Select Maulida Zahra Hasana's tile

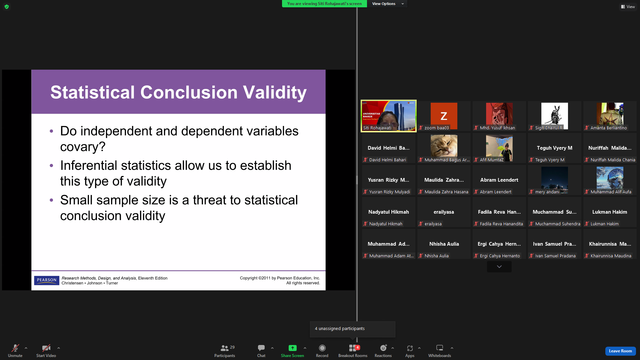coord(444,180)
